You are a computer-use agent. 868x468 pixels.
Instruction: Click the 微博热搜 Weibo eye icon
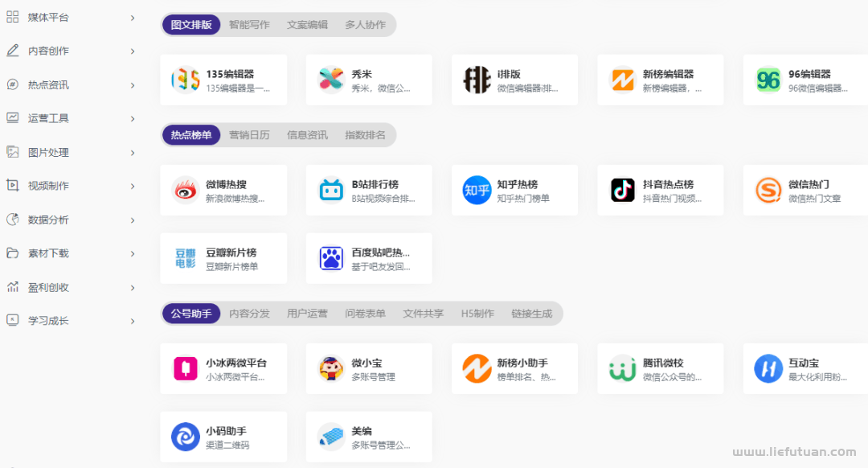[x=186, y=190]
